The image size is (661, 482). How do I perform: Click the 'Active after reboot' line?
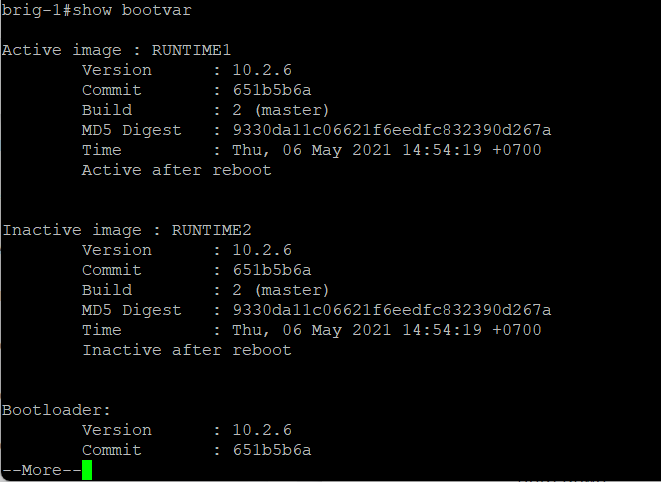click(x=177, y=170)
